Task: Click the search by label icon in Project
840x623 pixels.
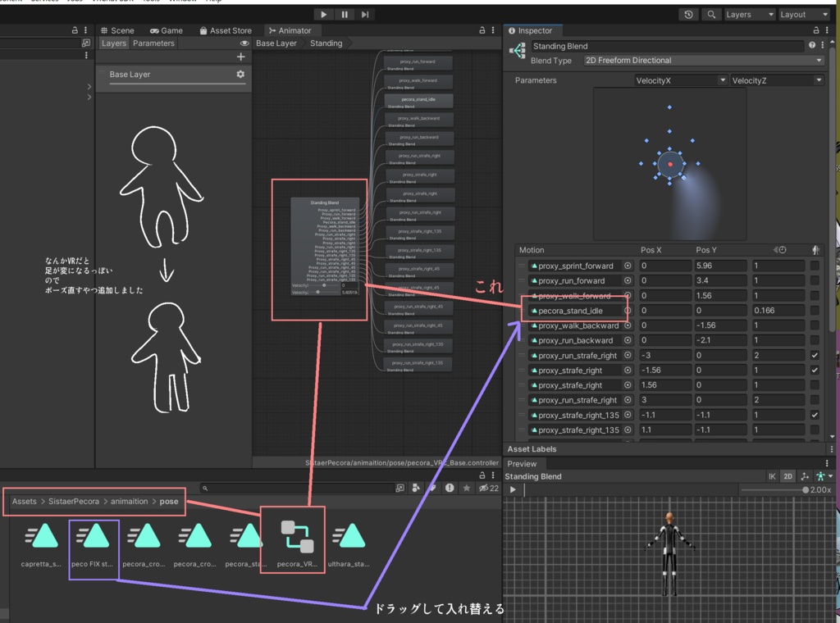Action: click(x=433, y=488)
